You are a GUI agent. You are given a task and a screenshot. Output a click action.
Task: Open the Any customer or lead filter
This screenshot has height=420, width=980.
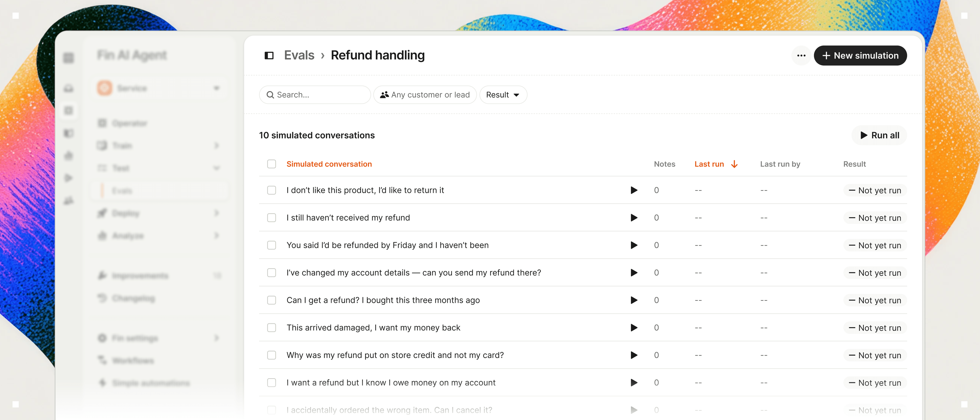coord(425,95)
